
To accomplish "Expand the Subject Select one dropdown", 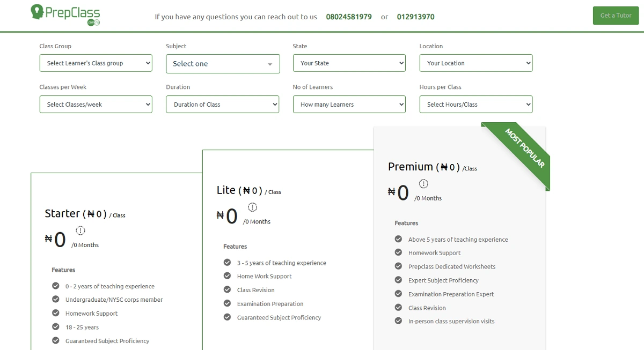I will [223, 64].
